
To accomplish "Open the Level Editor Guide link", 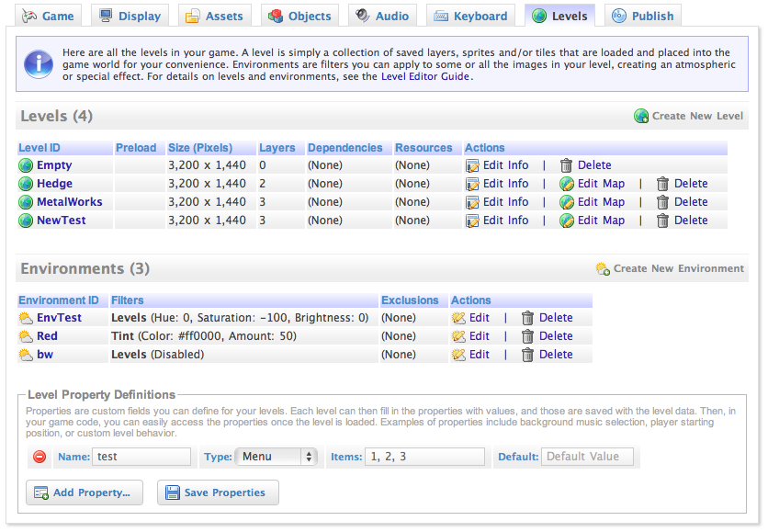I will 426,77.
